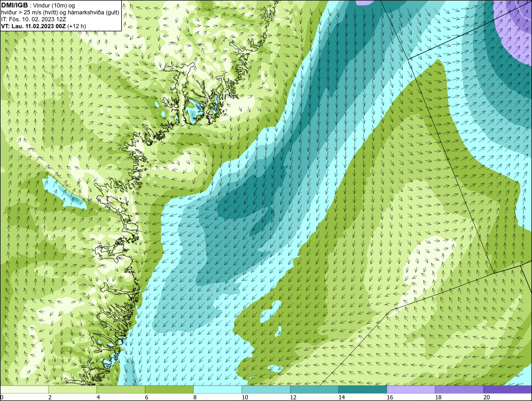The image size is (532, 401).
Task: Click the legend label '14'
Action: [x=342, y=397]
